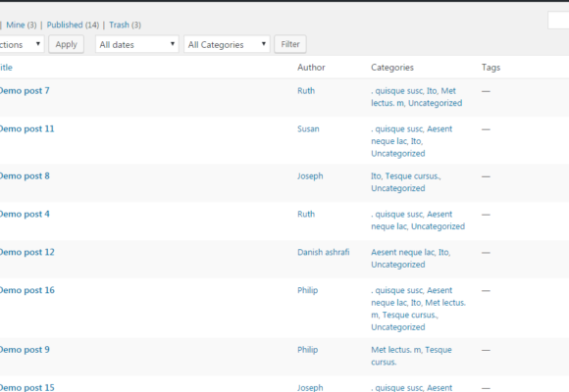
Task: Click the Apply button
Action: 66,44
